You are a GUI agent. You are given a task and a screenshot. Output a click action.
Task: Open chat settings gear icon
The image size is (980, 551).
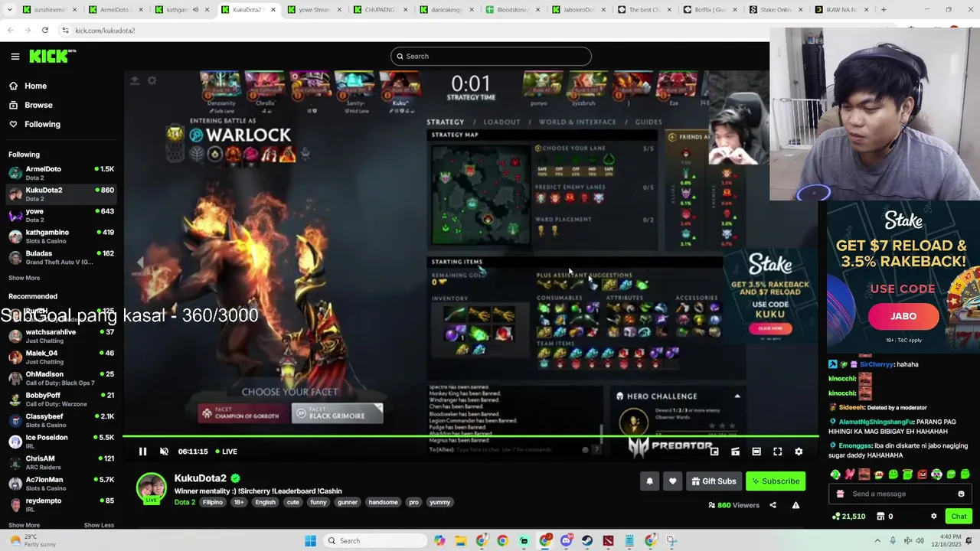(x=933, y=517)
